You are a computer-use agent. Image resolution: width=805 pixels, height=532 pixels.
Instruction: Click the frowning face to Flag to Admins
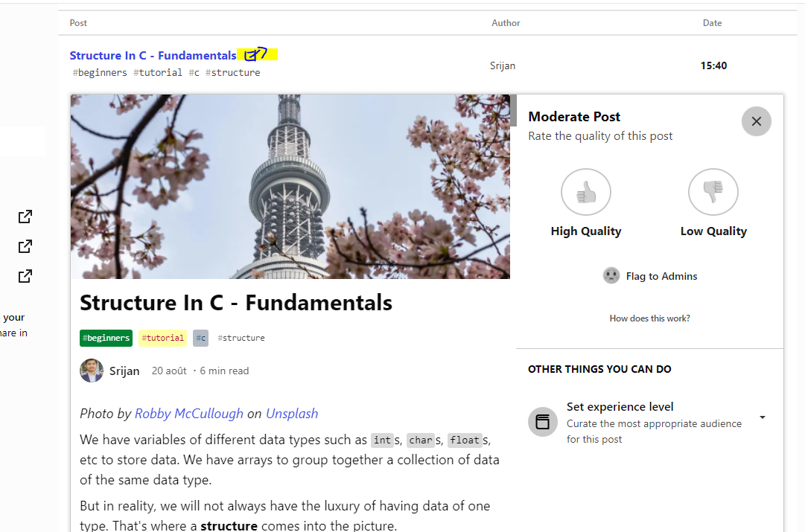(611, 275)
